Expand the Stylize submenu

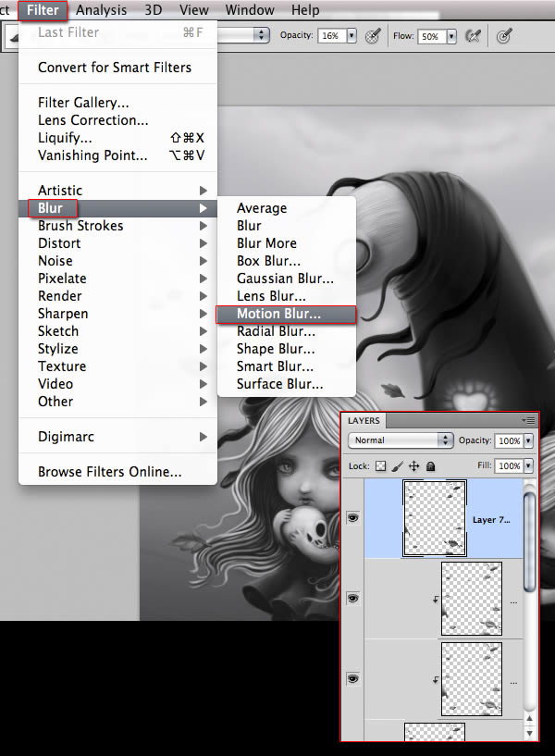point(117,349)
